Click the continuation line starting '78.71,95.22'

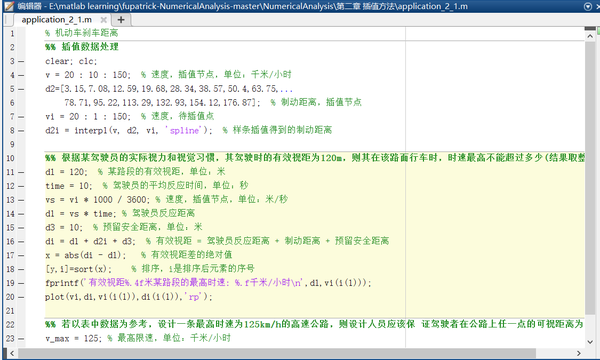[x=162, y=103]
